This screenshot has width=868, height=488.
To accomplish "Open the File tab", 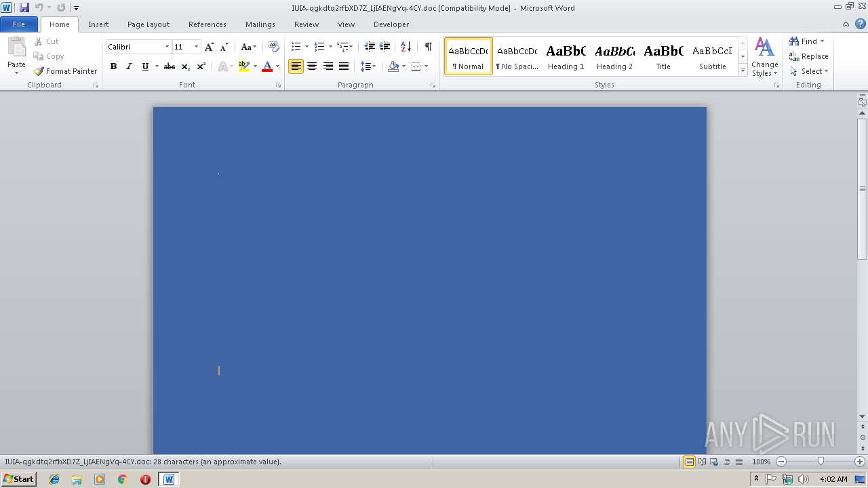I will [19, 24].
